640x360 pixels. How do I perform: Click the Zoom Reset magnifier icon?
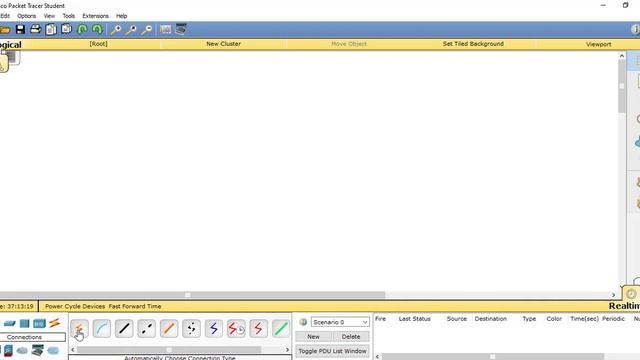pos(131,29)
